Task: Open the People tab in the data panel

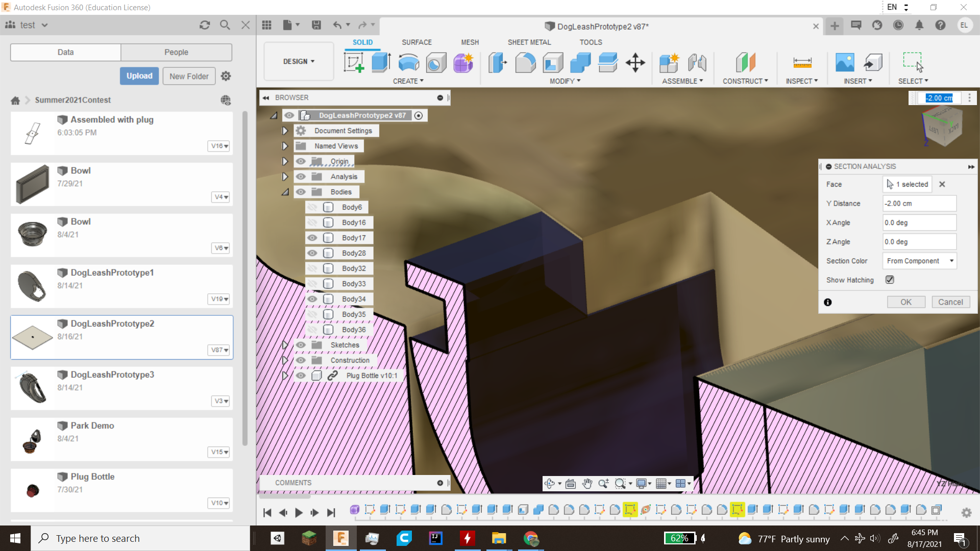Action: 176,52
